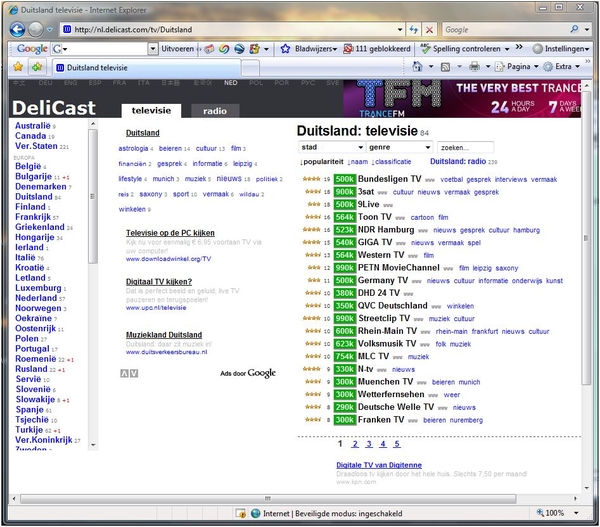
Task: Switch to the radio tab
Action: (x=215, y=111)
